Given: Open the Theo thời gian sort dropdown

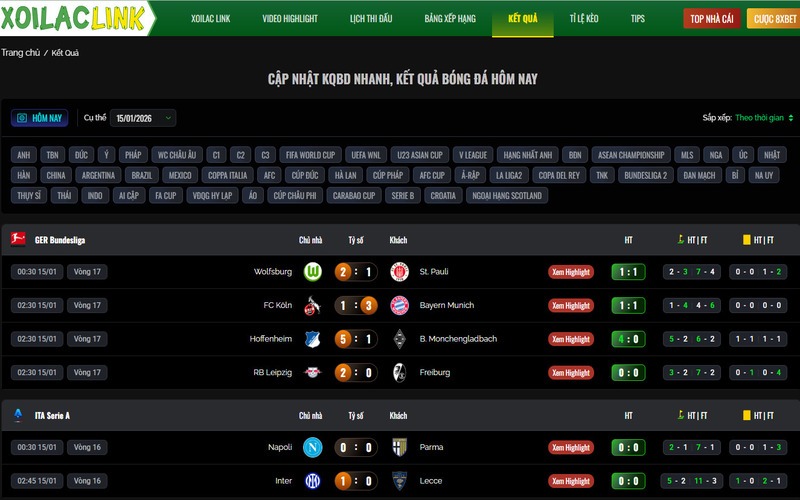Looking at the screenshot, I should pos(764,118).
